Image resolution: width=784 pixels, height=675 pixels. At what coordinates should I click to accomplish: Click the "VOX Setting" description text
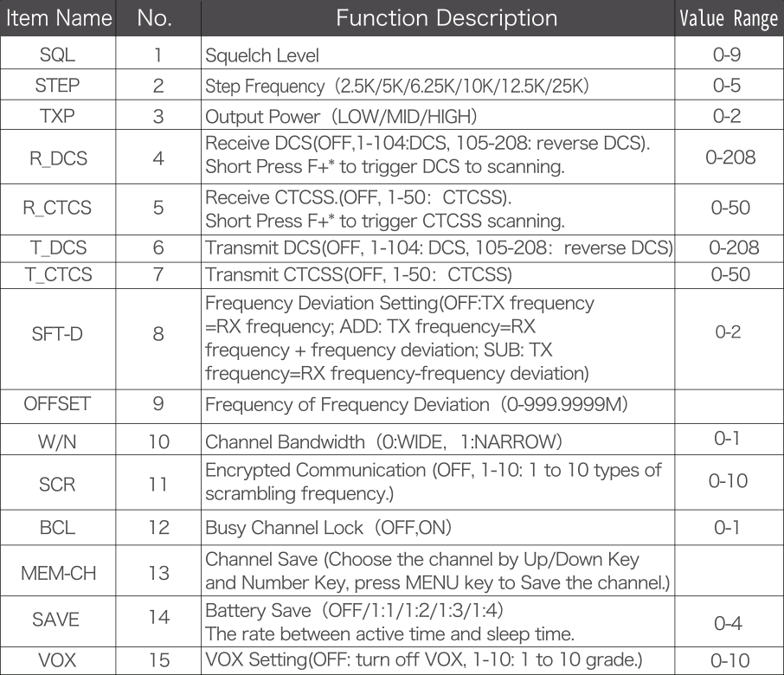[423, 660]
